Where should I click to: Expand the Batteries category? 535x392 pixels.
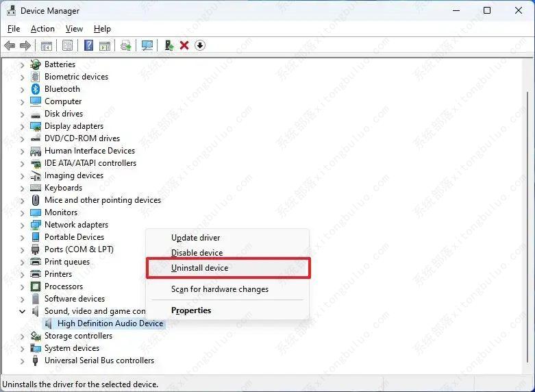pyautogui.click(x=22, y=64)
